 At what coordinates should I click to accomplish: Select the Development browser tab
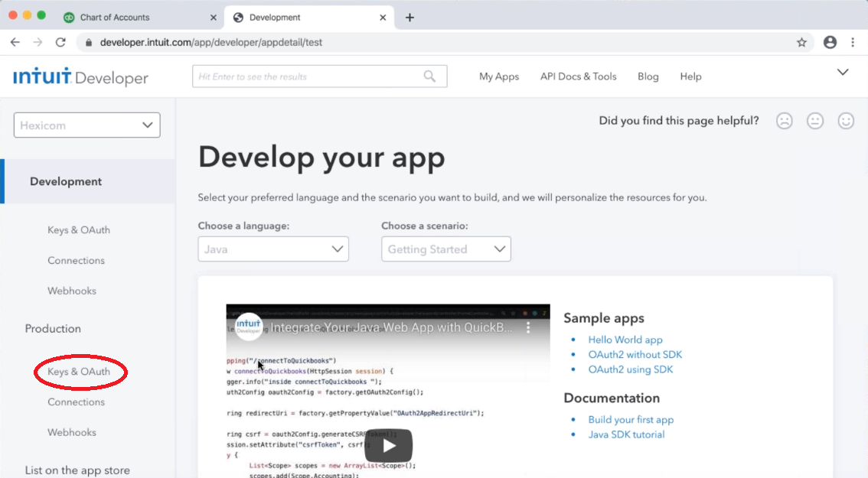(x=275, y=17)
